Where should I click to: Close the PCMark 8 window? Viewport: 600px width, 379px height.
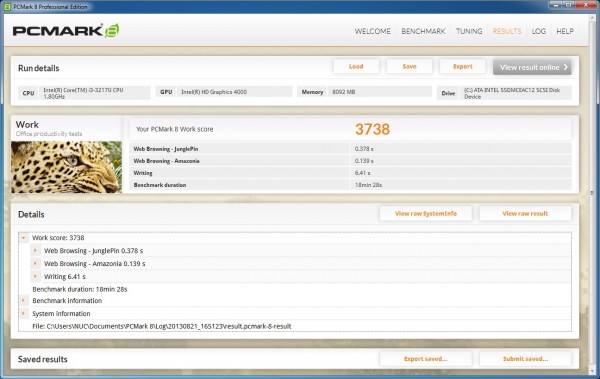(586, 4)
